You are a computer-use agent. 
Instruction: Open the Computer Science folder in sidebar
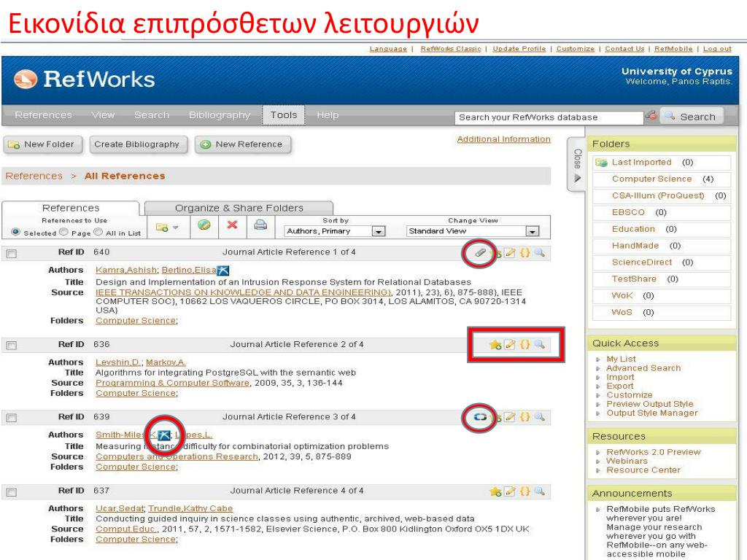[651, 179]
